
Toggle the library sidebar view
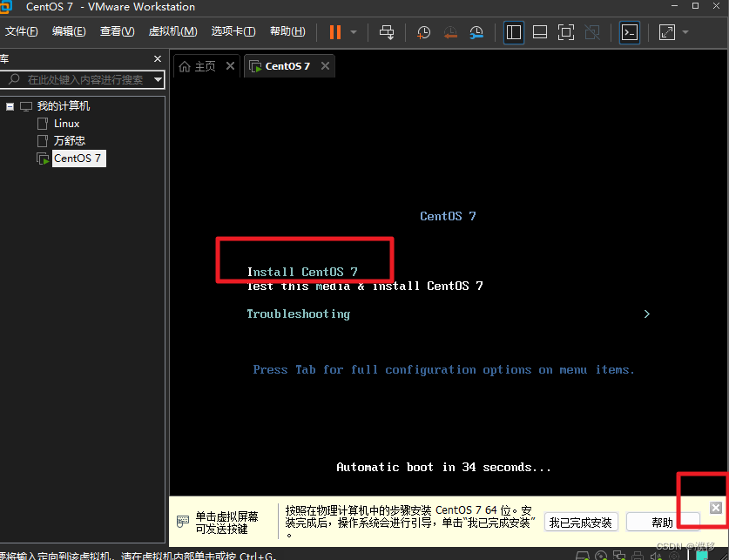pos(514,32)
